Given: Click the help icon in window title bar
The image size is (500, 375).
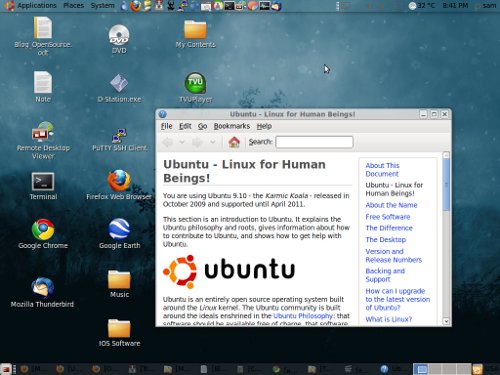Looking at the screenshot, I should tap(163, 114).
